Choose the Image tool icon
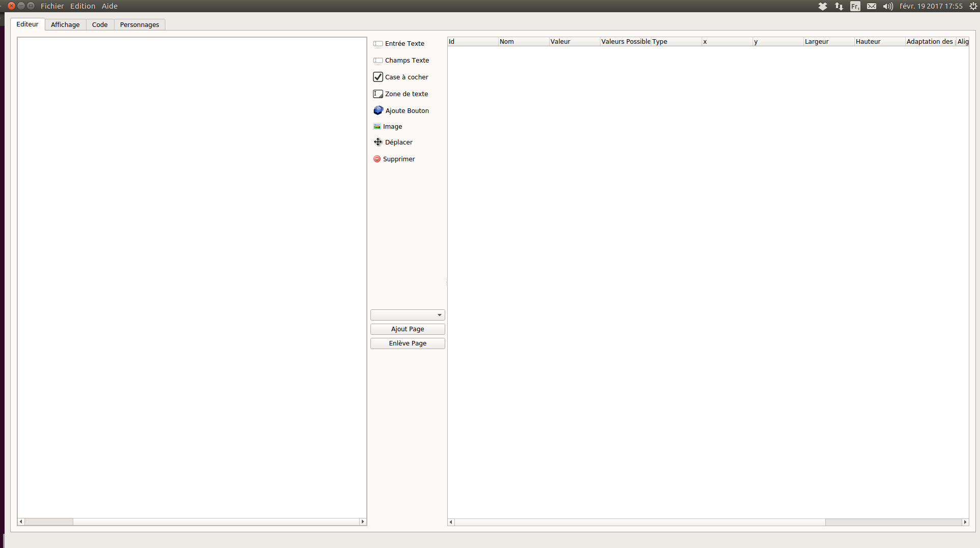This screenshot has width=980, height=548. pyautogui.click(x=377, y=126)
